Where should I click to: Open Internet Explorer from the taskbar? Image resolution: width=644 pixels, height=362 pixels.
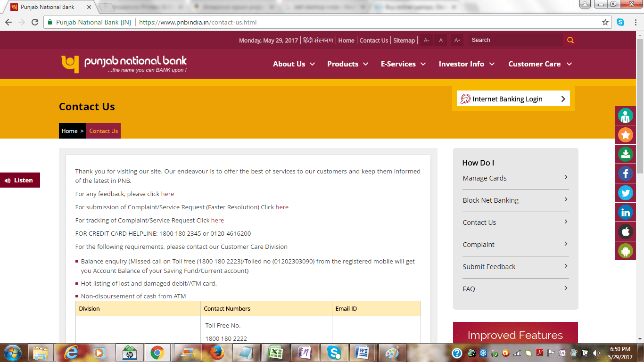click(x=72, y=353)
